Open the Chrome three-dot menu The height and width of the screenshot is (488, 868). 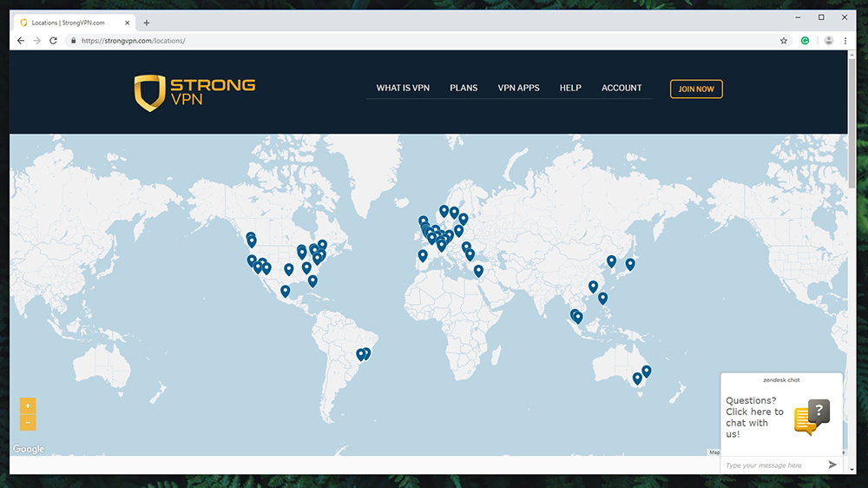(845, 41)
